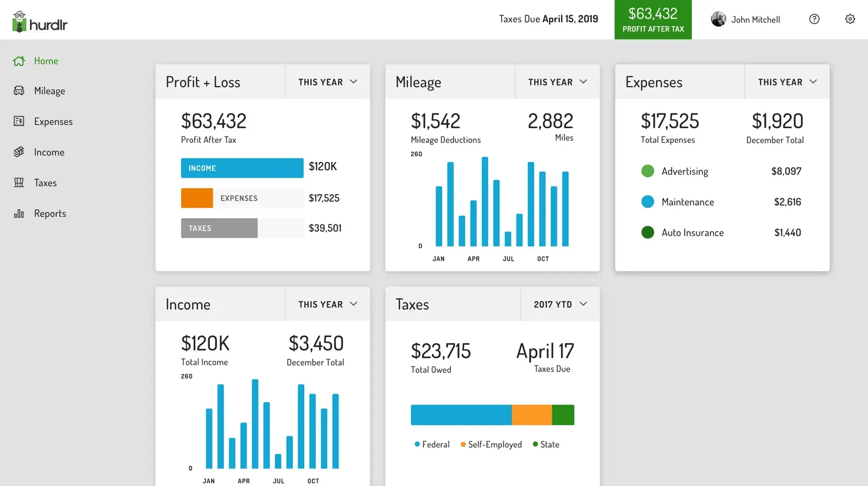Open Taxes card 2017 YTD dropdown
Image resolution: width=868 pixels, height=486 pixels.
[x=560, y=304]
